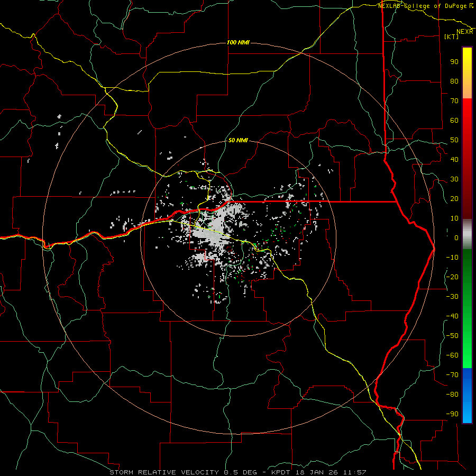
Task: Click the 0 value on velocity scale
Action: [x=456, y=237]
